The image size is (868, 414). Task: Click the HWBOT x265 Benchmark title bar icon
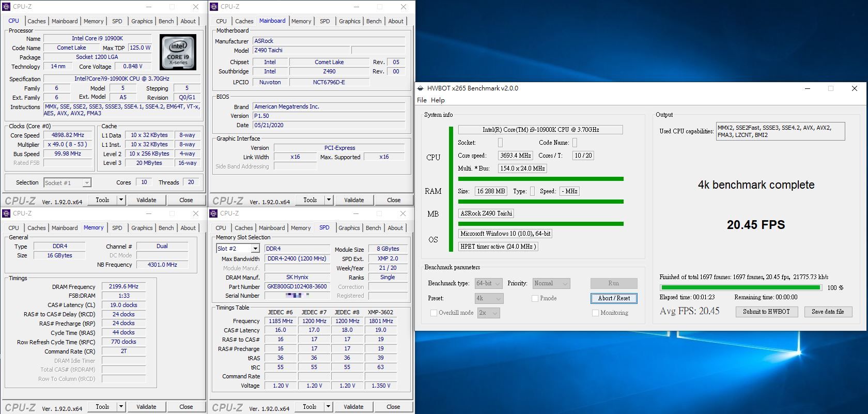[421, 88]
